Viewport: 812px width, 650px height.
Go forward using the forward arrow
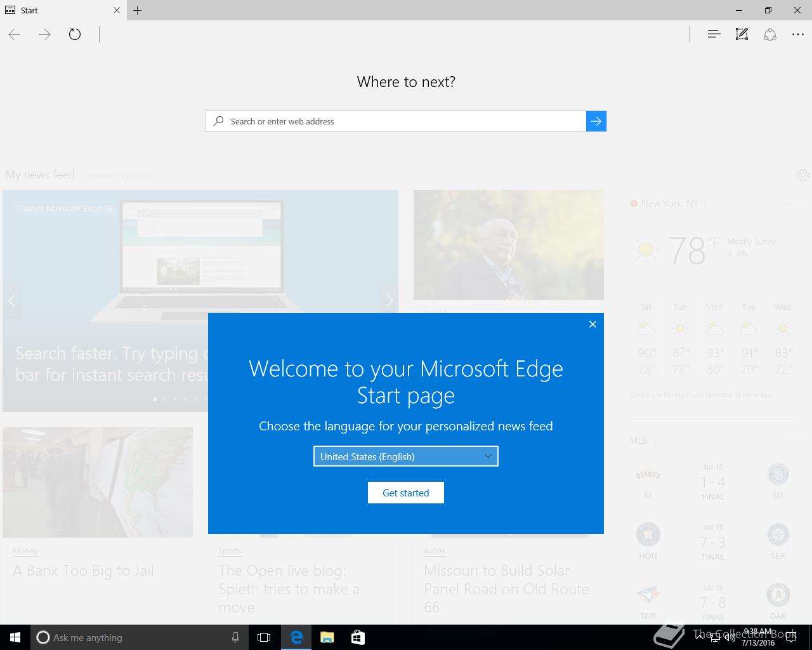point(44,34)
